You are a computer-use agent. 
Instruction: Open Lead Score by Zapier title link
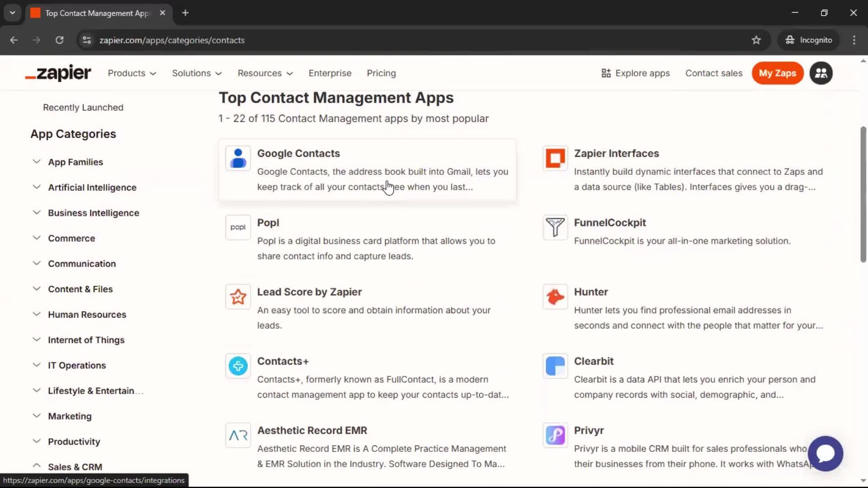pos(310,292)
